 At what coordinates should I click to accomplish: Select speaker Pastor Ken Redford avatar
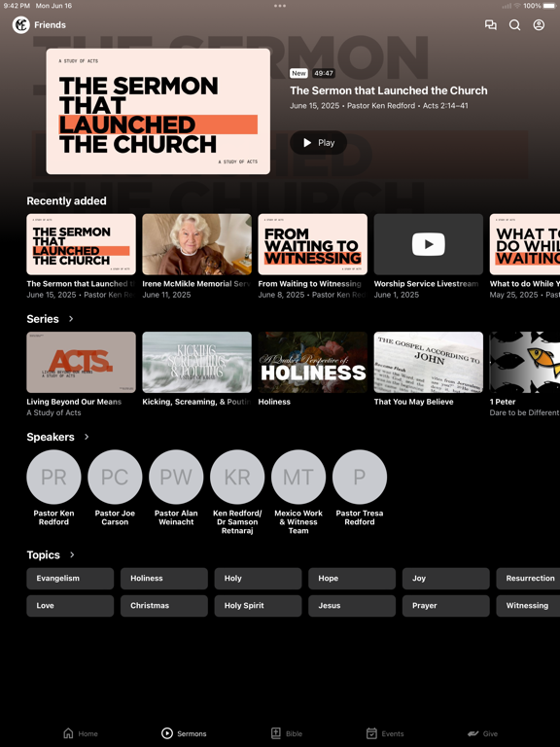[53, 477]
